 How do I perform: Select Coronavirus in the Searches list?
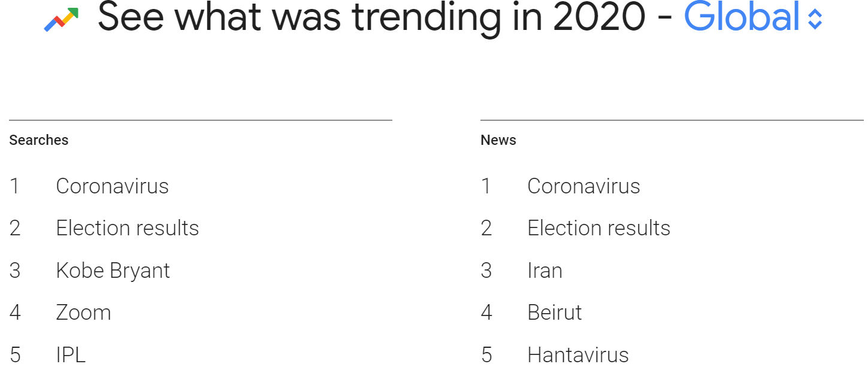click(x=112, y=186)
